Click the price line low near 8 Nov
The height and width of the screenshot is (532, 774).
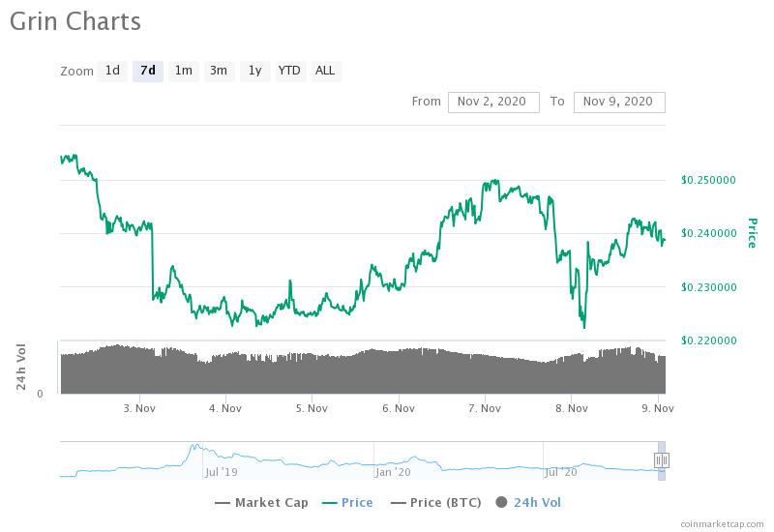584,327
